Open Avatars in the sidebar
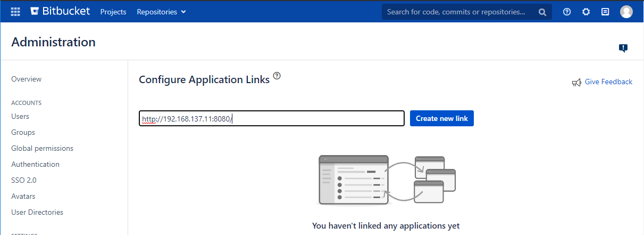Viewport: 644px width, 235px height. 23,196
